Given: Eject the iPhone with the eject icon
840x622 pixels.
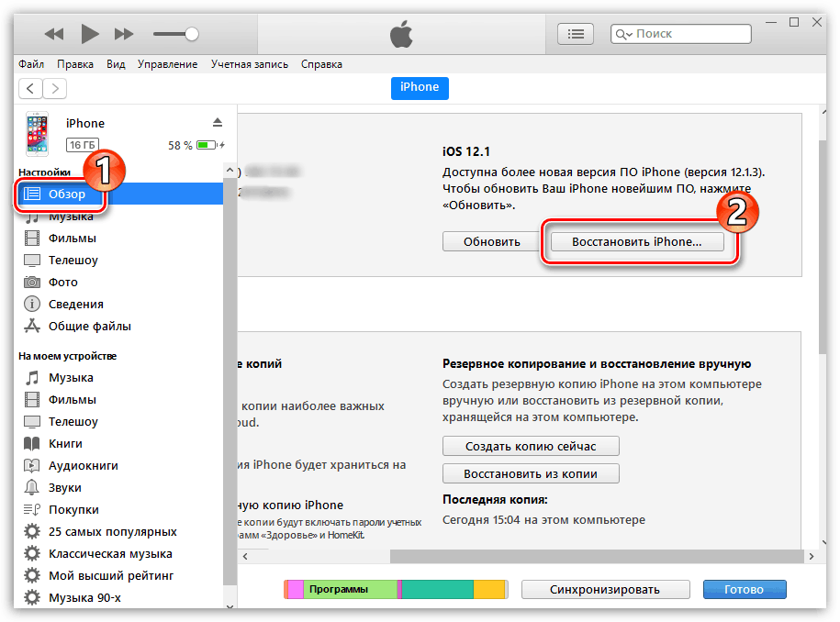Looking at the screenshot, I should click(217, 123).
